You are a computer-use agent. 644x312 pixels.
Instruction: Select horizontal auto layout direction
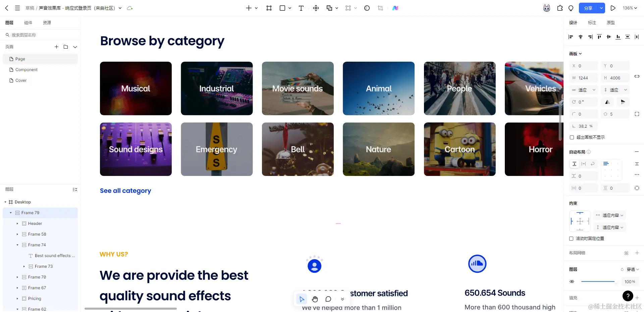(x=584, y=164)
